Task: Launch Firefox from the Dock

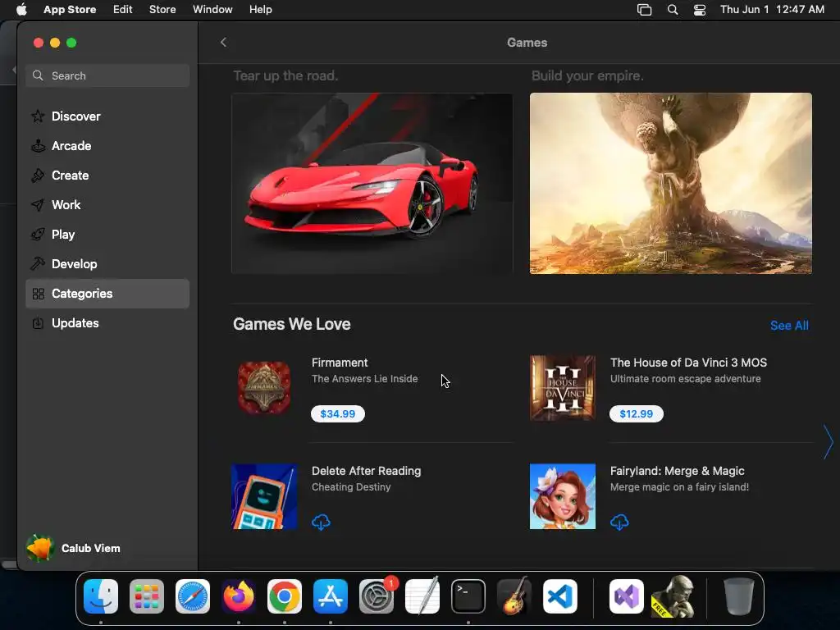Action: click(x=239, y=596)
